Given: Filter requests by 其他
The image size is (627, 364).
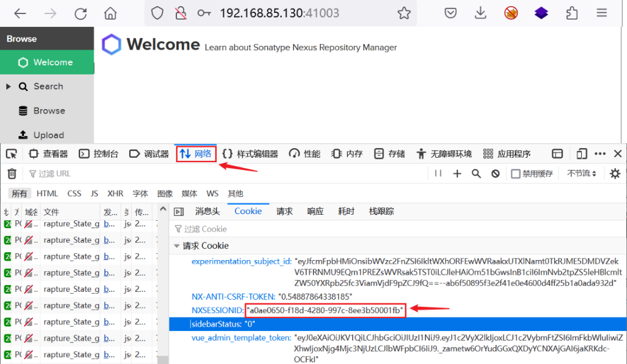Looking at the screenshot, I should pyautogui.click(x=236, y=194).
